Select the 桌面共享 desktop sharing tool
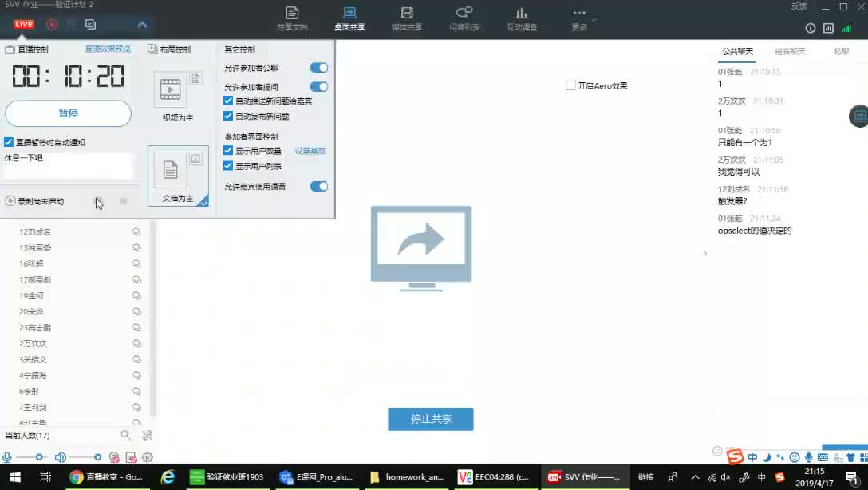868x490 pixels. tap(349, 18)
